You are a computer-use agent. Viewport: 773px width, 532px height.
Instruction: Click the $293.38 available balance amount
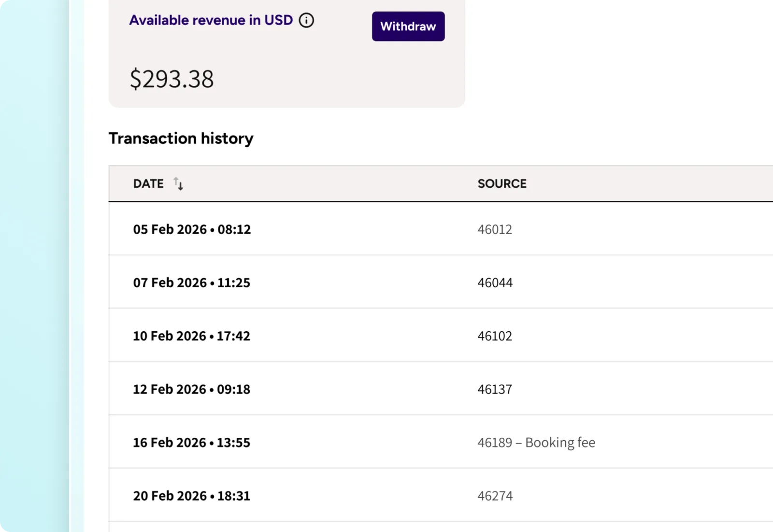(x=172, y=79)
